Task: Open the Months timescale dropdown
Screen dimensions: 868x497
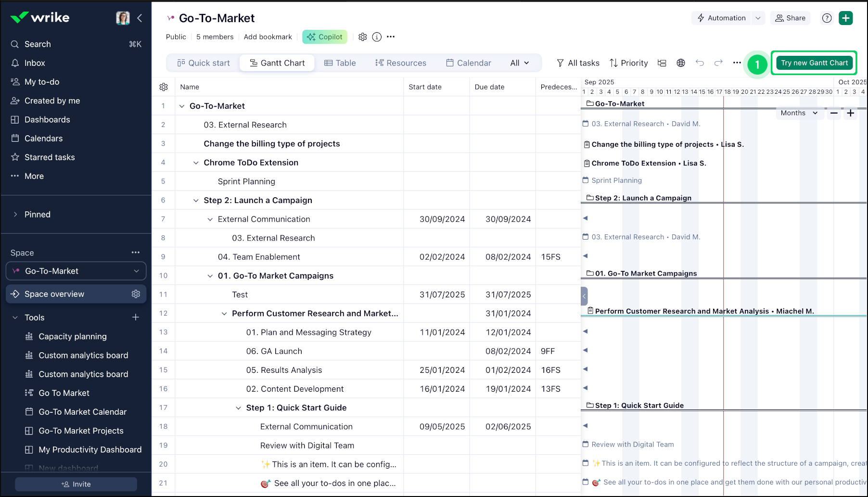Action: click(799, 113)
